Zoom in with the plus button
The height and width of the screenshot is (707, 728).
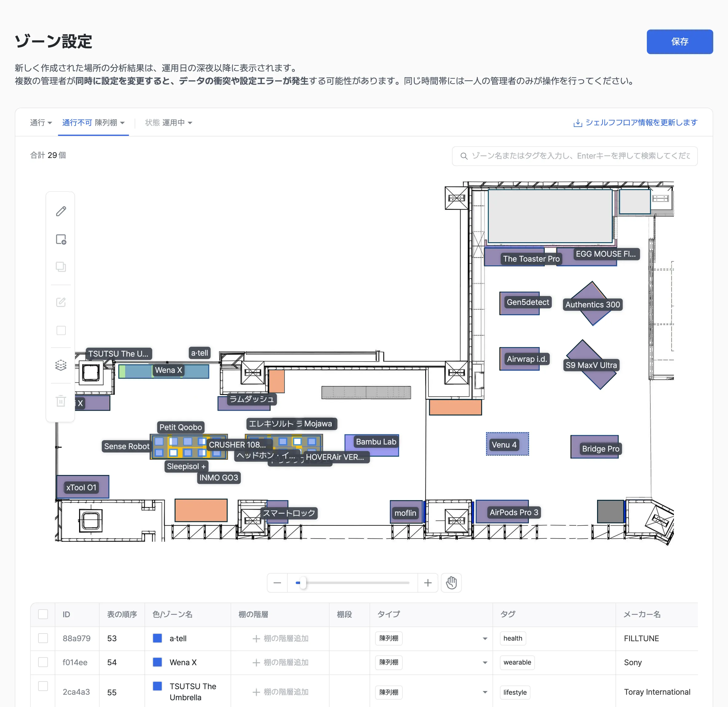[x=428, y=583]
